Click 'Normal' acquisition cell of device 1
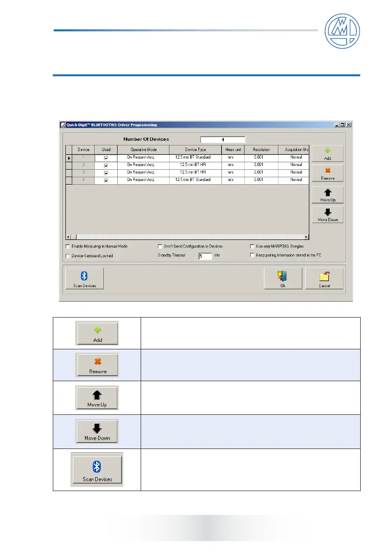392x557 pixels. pos(294,157)
